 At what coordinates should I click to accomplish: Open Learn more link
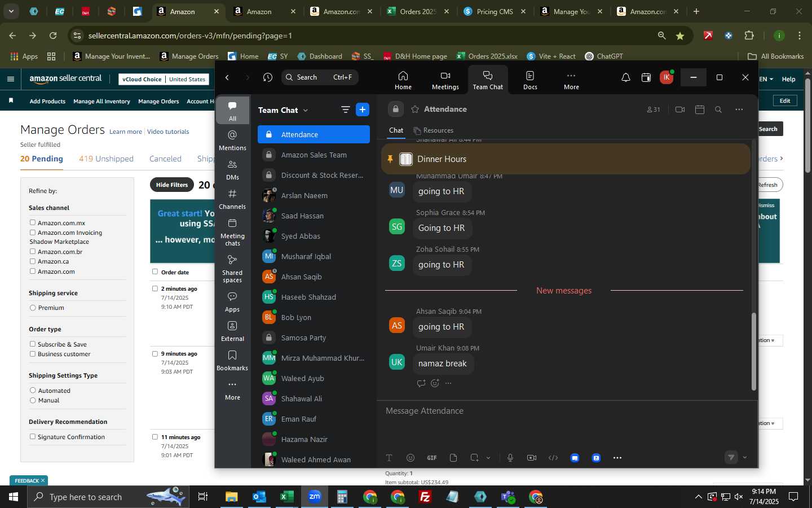click(x=126, y=132)
